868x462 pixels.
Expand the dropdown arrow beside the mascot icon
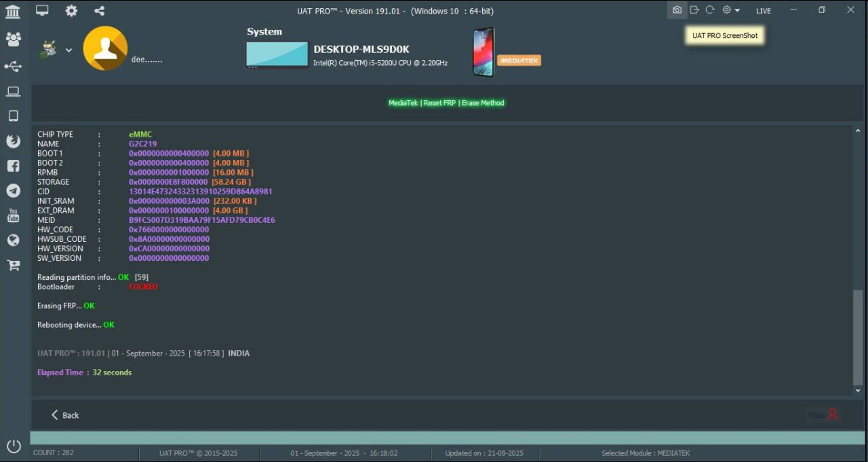tap(68, 50)
